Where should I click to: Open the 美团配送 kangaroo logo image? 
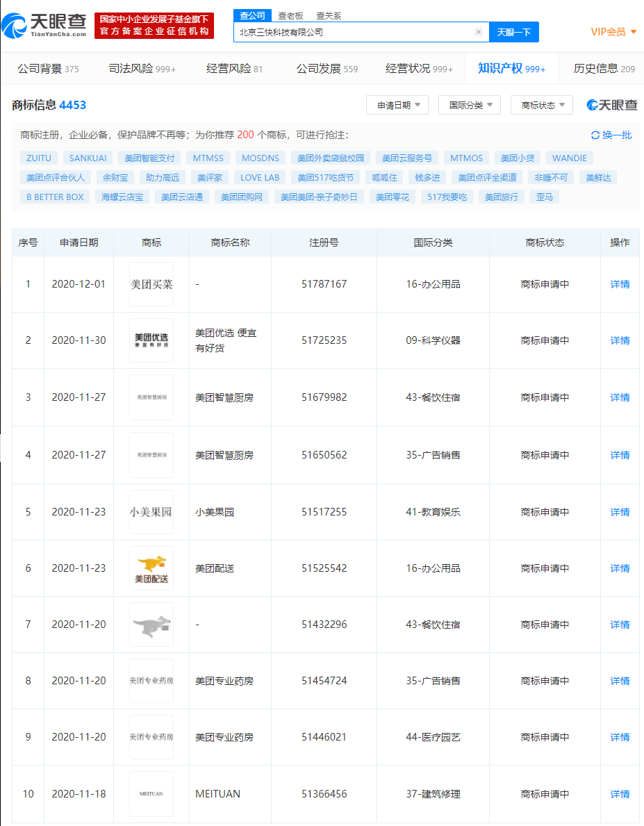click(x=151, y=568)
